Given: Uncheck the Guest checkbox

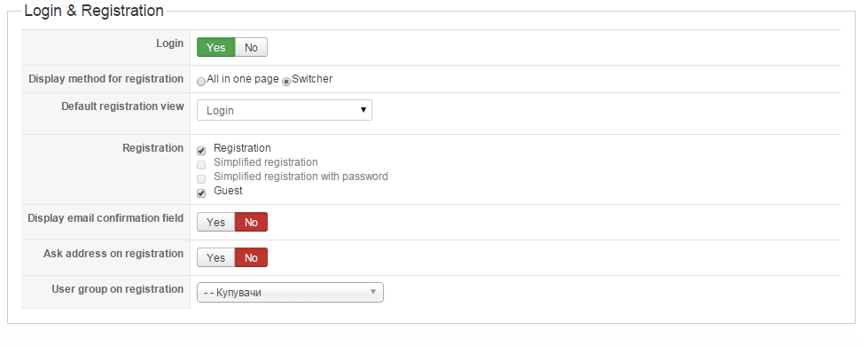Looking at the screenshot, I should point(201,193).
